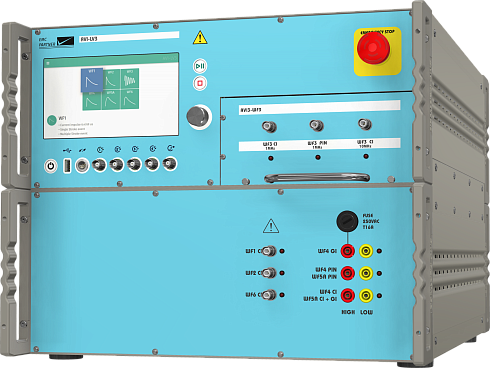Click the EMC Partner logo
Screen dimensions: 490x368
click(x=56, y=42)
